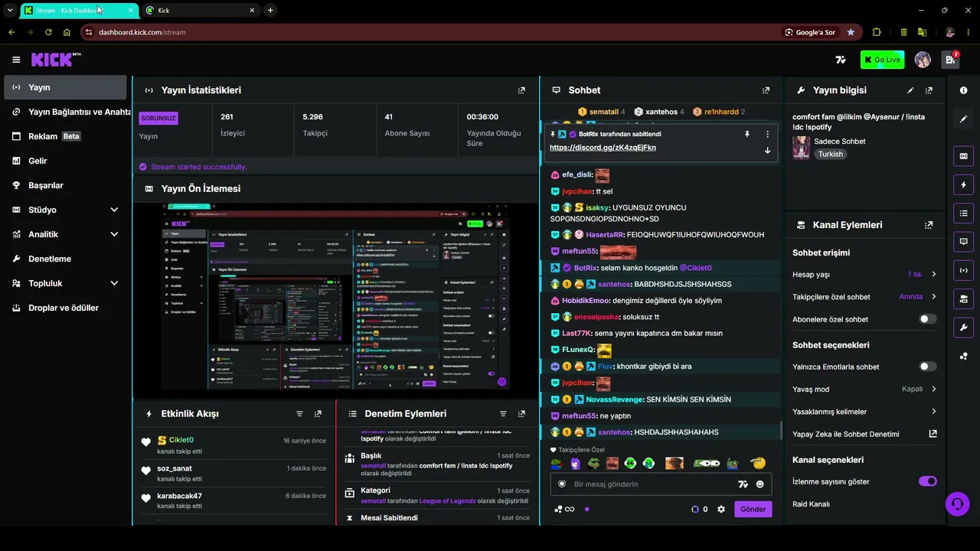Open the user avatar menu in header

point(923,60)
